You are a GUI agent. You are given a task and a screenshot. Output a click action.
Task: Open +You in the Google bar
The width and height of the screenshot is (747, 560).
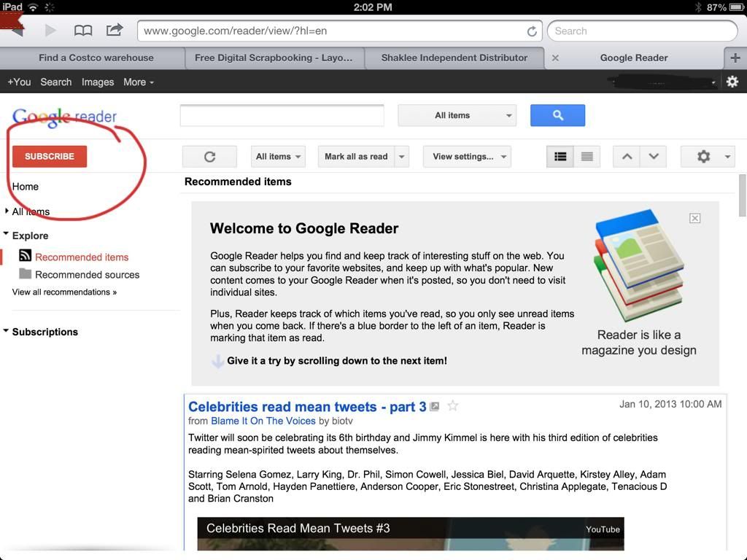pos(19,82)
